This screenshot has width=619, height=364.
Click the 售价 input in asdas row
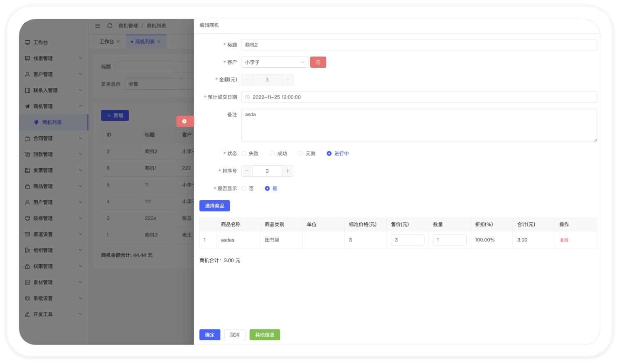408,240
